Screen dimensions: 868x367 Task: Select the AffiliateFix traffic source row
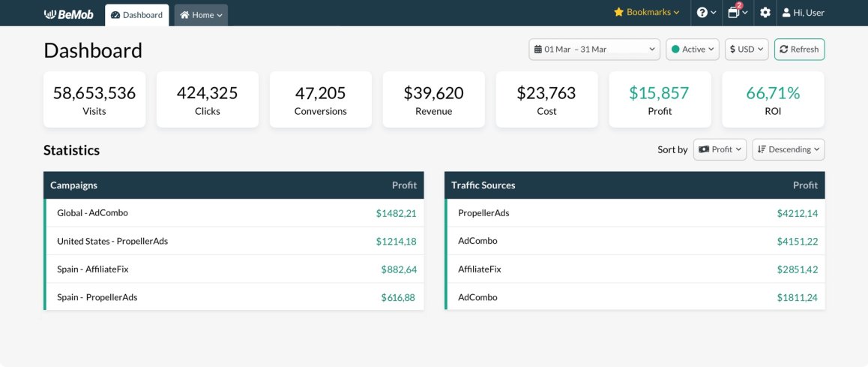click(634, 269)
